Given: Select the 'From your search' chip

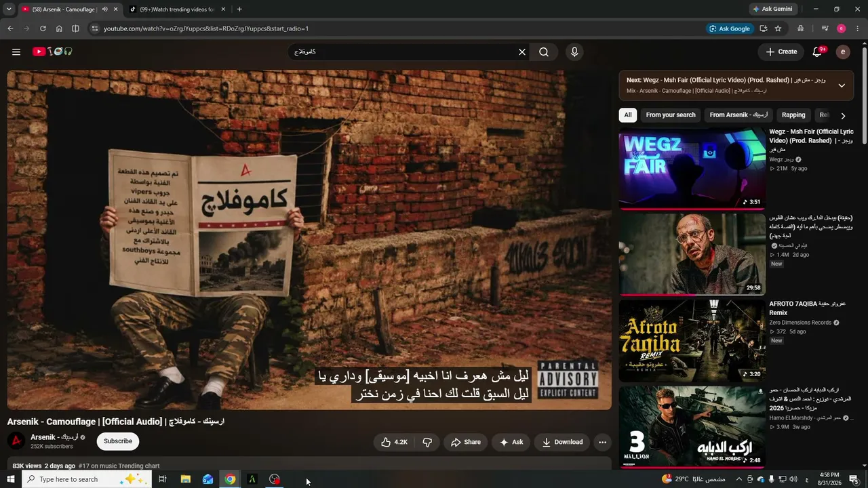Looking at the screenshot, I should [671, 115].
